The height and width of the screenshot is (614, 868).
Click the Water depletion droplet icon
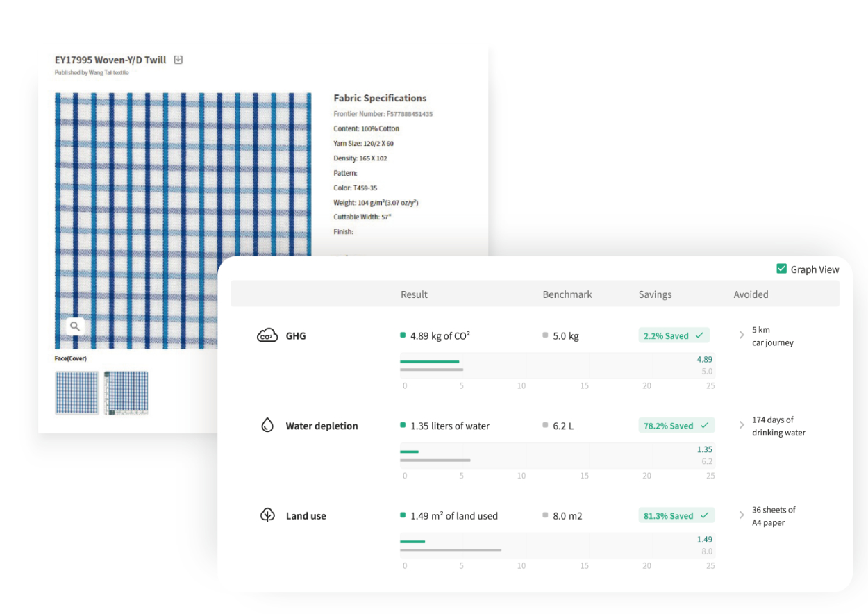(267, 426)
